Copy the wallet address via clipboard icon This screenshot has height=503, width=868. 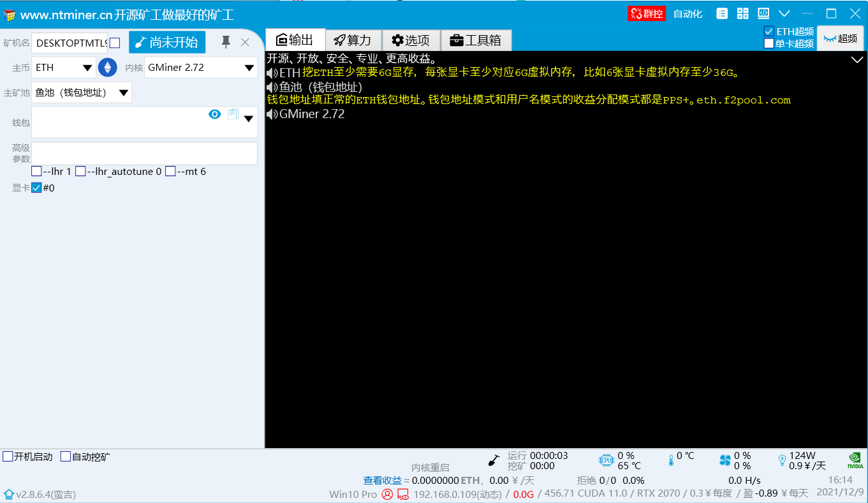pos(233,114)
